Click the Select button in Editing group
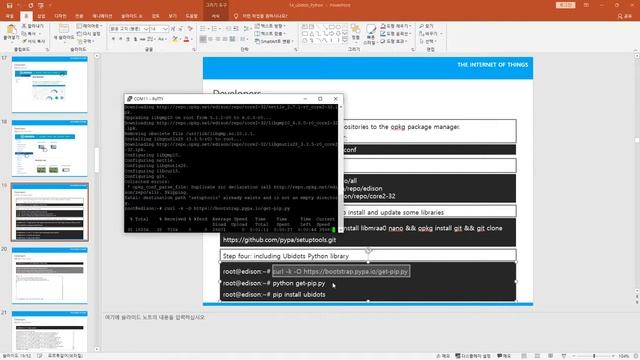640x360 pixels. [428, 41]
